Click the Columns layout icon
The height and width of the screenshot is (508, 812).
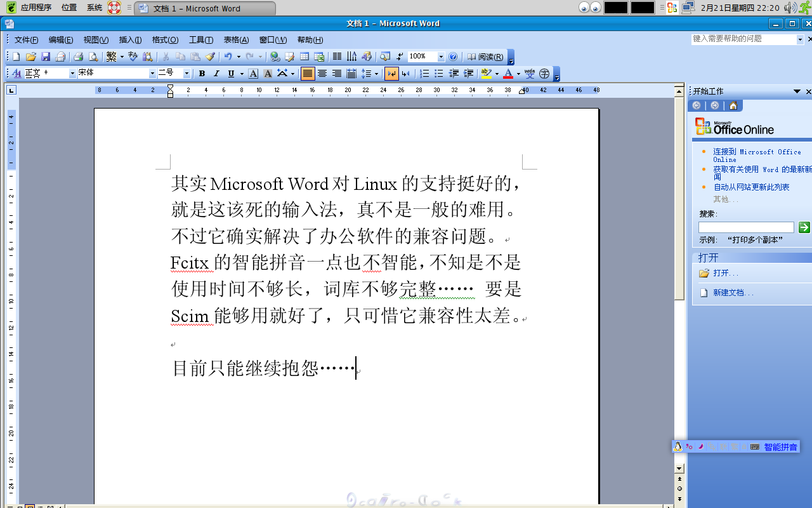[337, 57]
